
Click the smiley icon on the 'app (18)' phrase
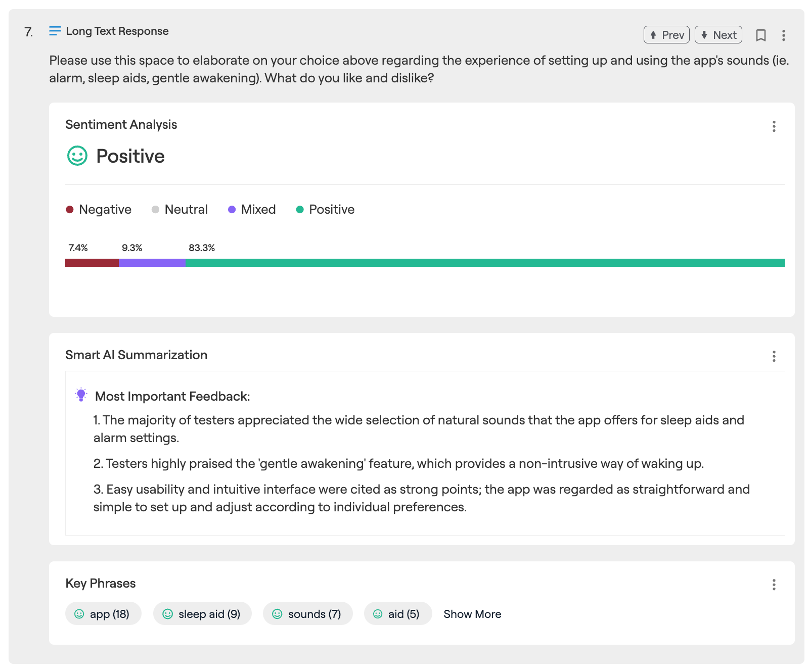click(79, 614)
